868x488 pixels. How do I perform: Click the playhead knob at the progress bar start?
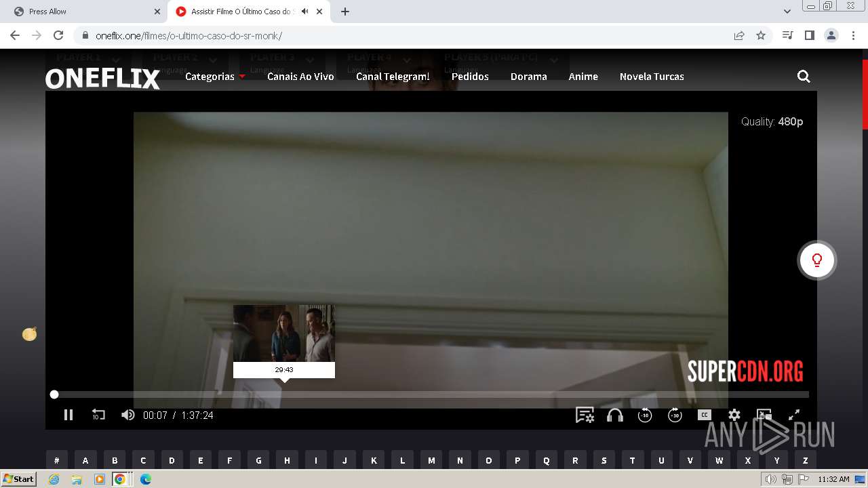tap(54, 394)
